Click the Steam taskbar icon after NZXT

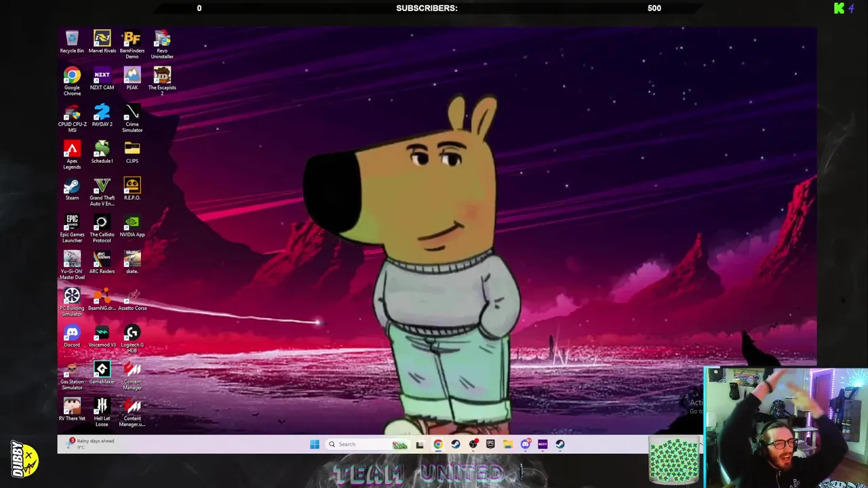560,445
